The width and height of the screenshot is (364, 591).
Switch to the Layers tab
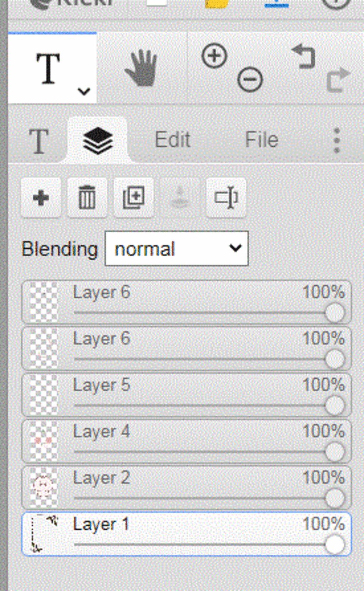tap(97, 141)
